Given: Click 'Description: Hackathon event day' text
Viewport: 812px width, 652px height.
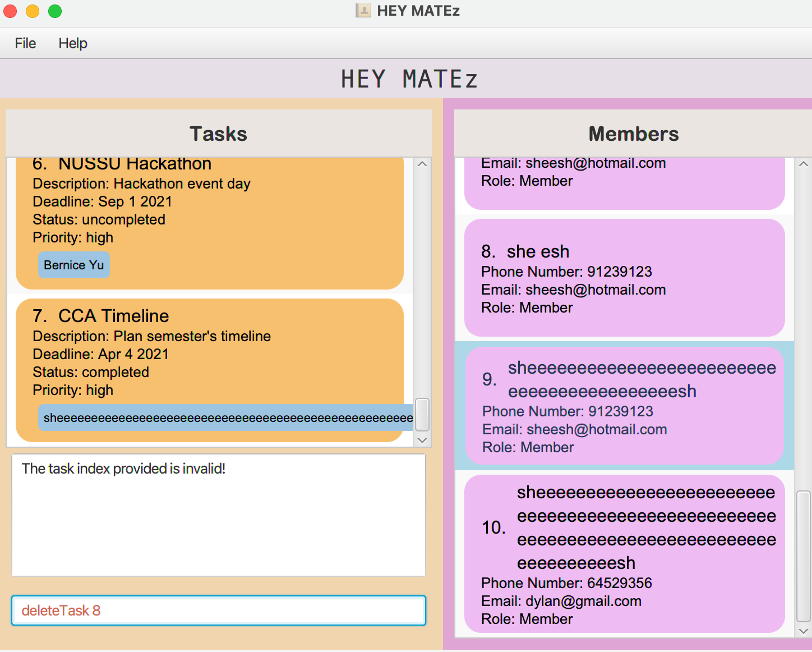Looking at the screenshot, I should (x=141, y=183).
